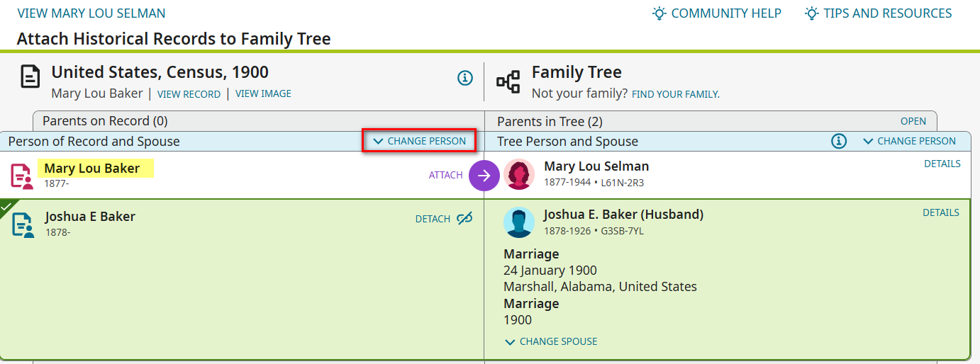Screen dimensions: 980x364
Task: Expand the Change Spouse option
Action: tap(551, 341)
